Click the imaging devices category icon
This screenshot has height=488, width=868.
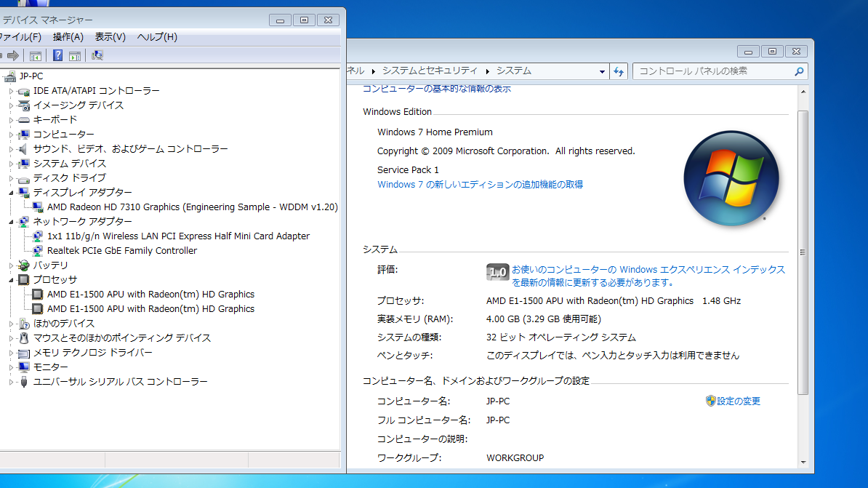coord(24,105)
